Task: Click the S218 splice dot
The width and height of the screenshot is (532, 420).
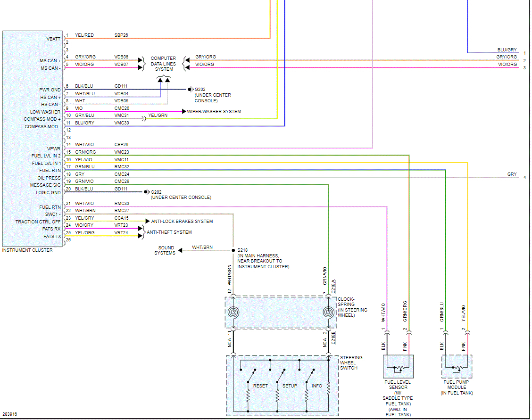Action: (233, 250)
